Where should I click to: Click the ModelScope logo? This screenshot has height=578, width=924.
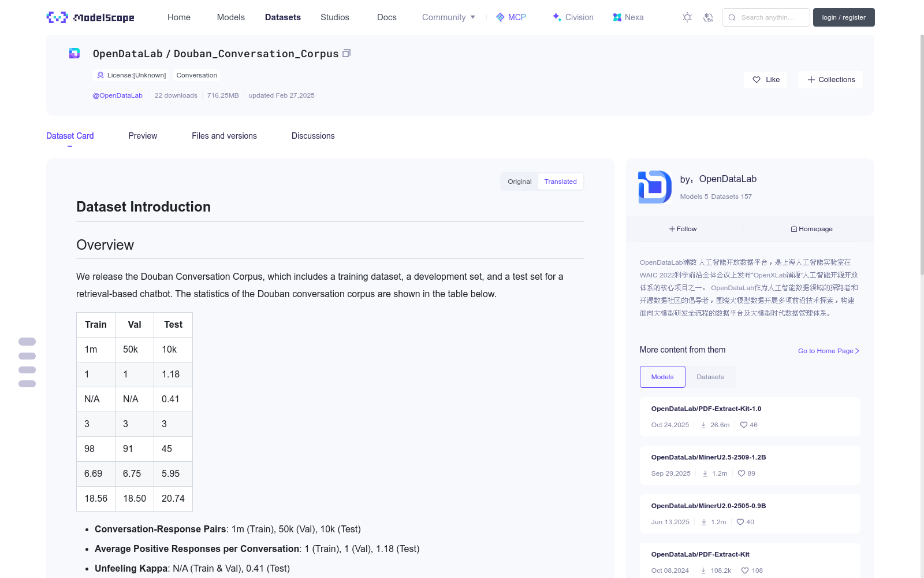click(x=90, y=17)
